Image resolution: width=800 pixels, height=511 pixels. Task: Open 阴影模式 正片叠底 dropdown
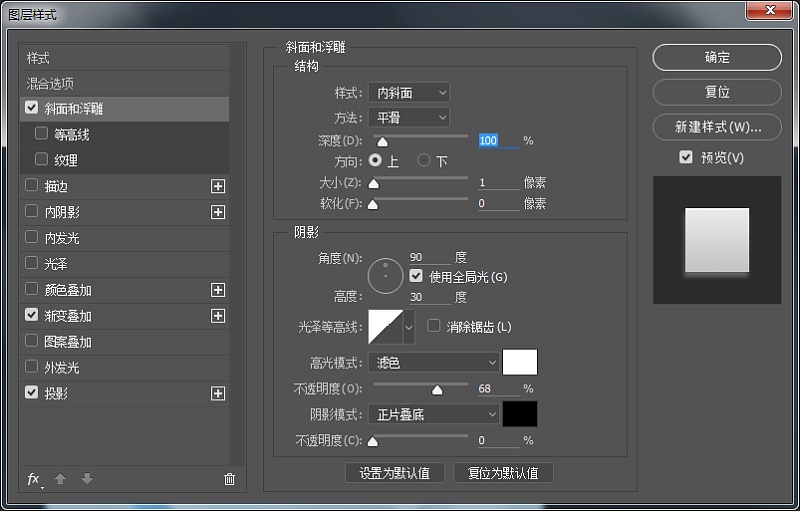pyautogui.click(x=434, y=414)
